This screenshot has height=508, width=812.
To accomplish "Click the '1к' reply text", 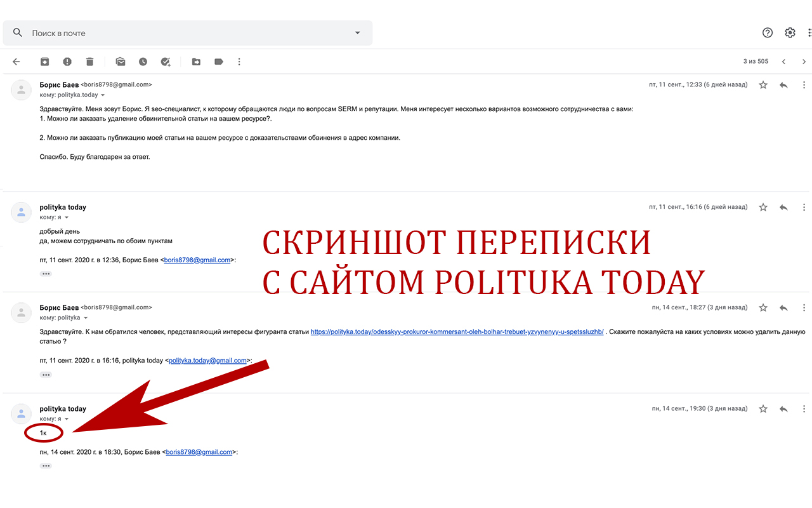I will pos(43,433).
